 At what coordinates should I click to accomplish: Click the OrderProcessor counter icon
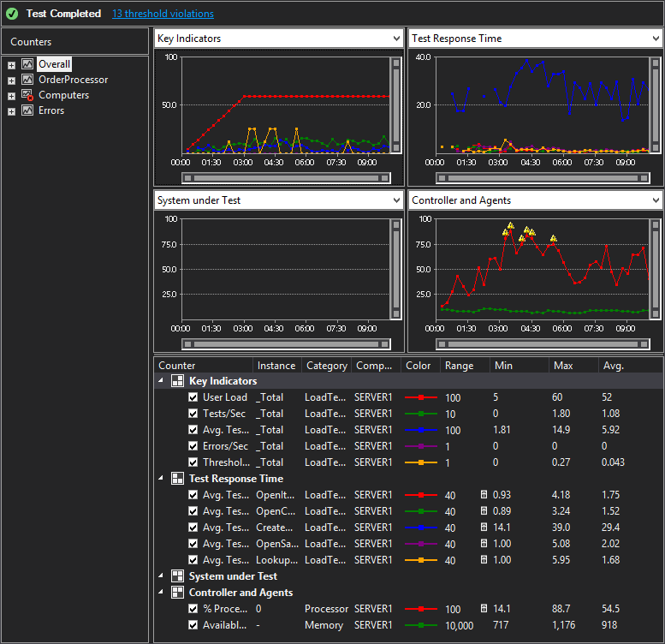click(x=27, y=80)
